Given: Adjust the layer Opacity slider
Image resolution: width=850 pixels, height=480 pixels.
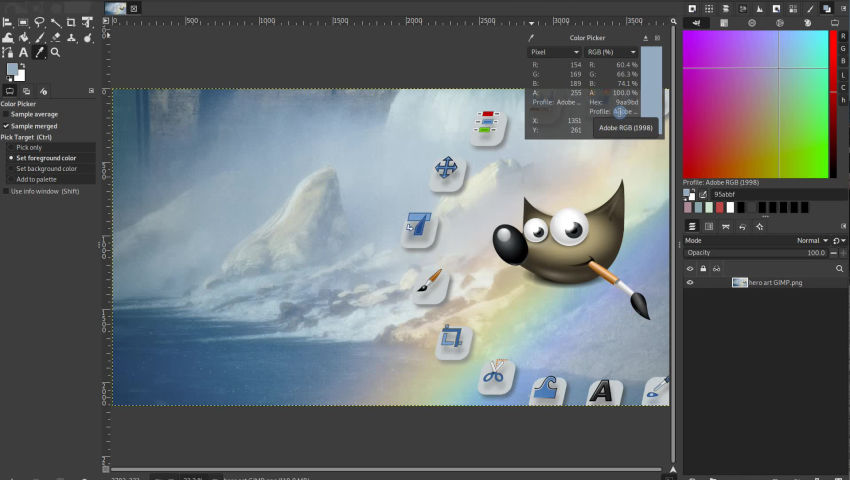Looking at the screenshot, I should (756, 253).
